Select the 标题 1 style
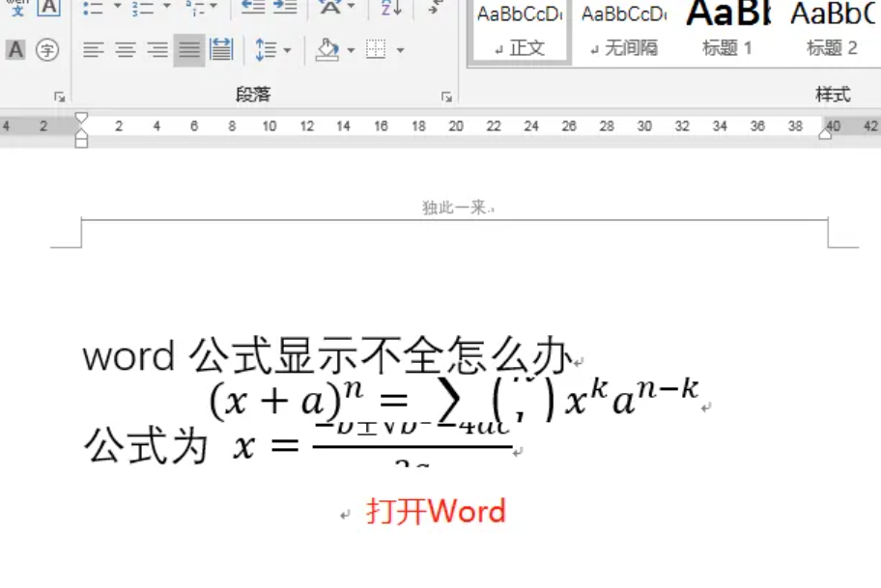881x588 pixels. 727,31
